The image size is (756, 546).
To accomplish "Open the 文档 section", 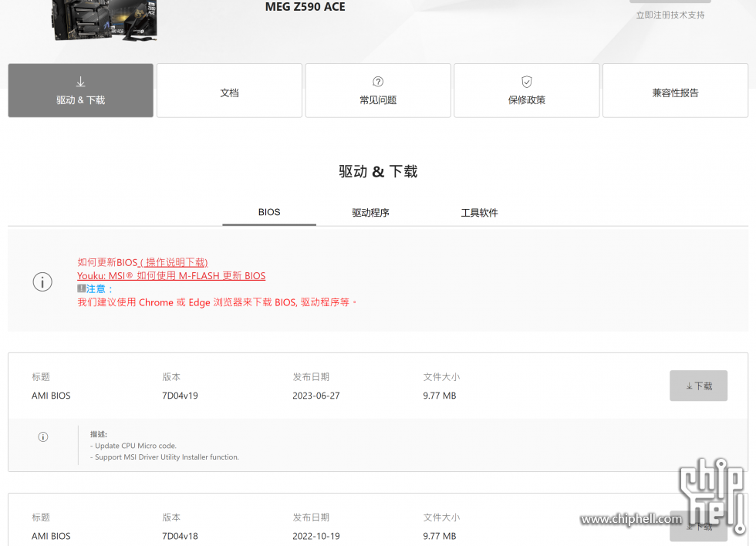I will click(x=230, y=90).
